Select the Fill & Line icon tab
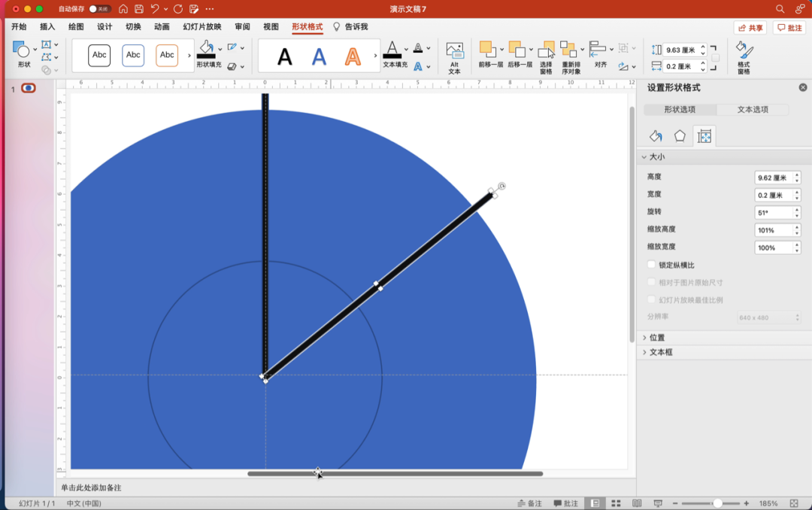Screen dimensions: 812x510 (655, 136)
